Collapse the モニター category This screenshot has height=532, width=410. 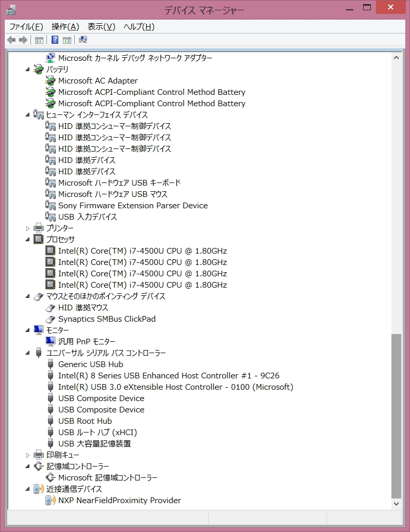pos(28,330)
